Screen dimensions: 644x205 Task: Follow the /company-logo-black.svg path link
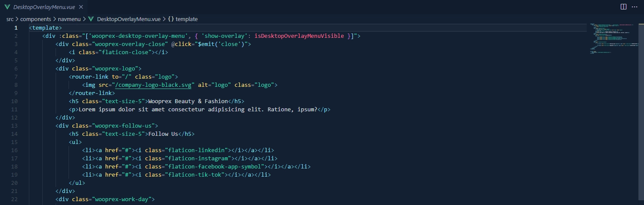[155, 85]
